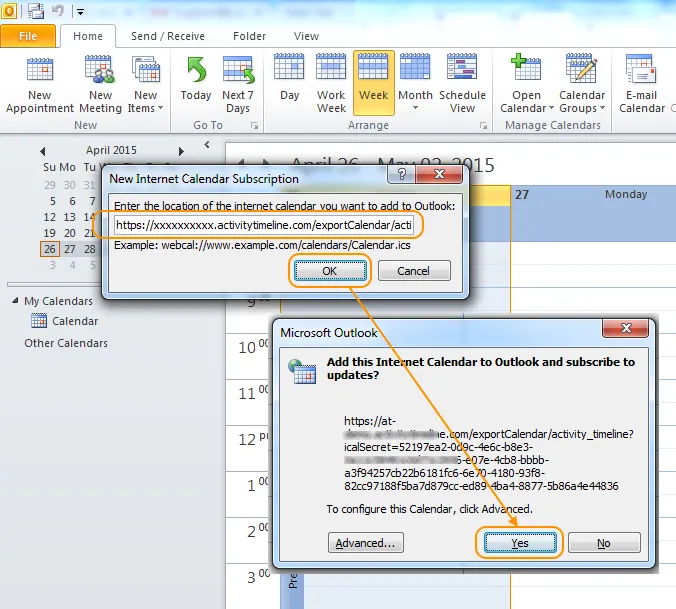Open the Calendar Groups dropdown
Viewport: 676px width, 609px height.
582,84
